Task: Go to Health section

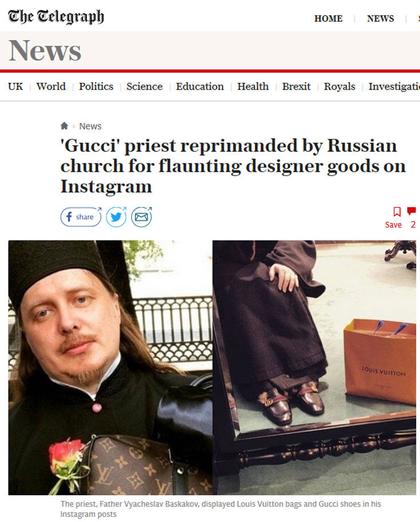Action: [253, 86]
